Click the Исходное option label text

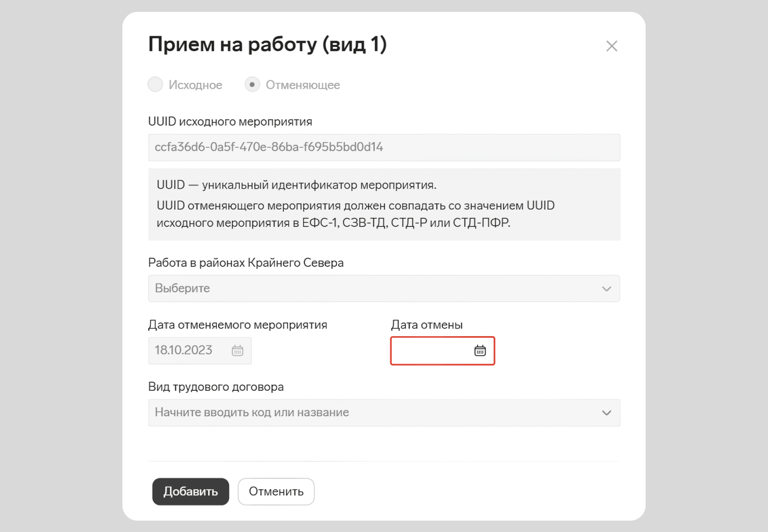(196, 85)
